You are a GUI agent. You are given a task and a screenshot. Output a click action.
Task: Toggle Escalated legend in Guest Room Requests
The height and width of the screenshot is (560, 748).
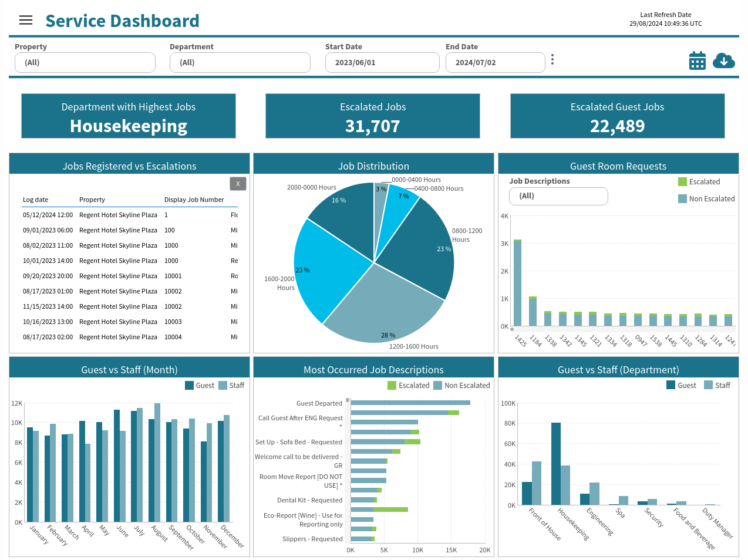click(699, 182)
